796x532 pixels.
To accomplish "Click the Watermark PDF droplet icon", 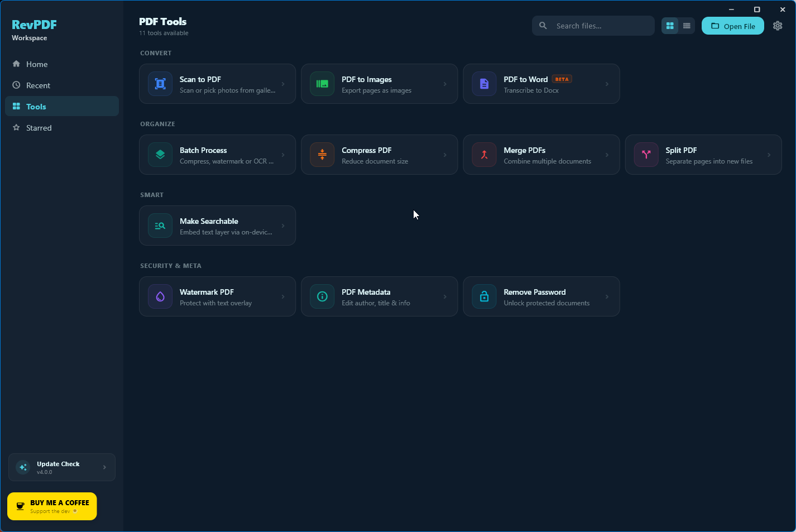I will click(x=160, y=296).
